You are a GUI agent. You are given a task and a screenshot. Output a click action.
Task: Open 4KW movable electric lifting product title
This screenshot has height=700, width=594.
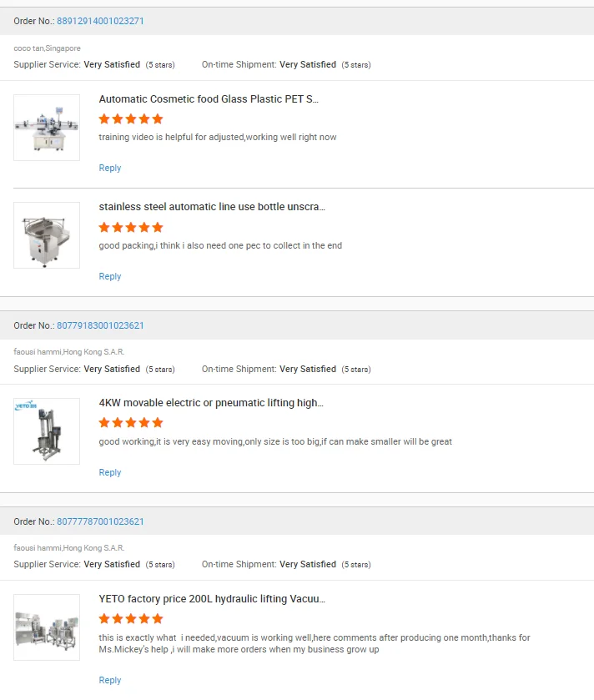point(211,403)
